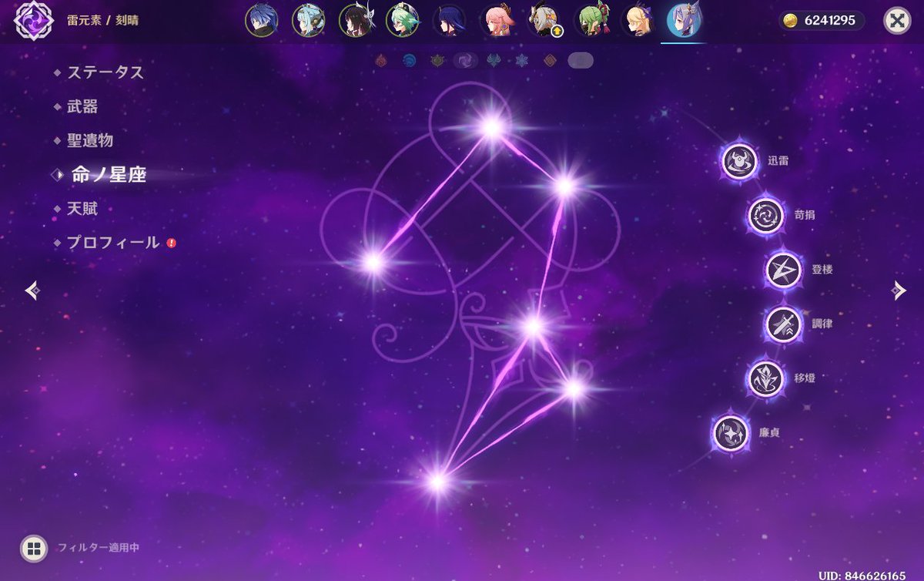Select the bottommost star of the constellation

point(437,482)
